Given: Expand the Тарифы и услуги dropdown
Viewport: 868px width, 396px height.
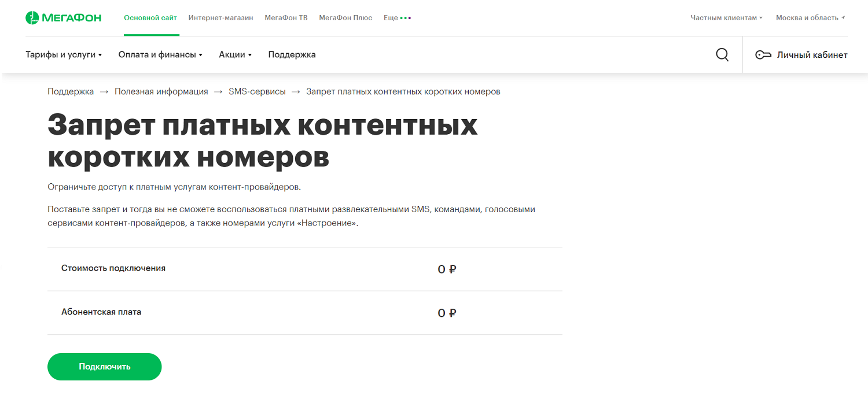Looking at the screenshot, I should pyautogui.click(x=64, y=55).
